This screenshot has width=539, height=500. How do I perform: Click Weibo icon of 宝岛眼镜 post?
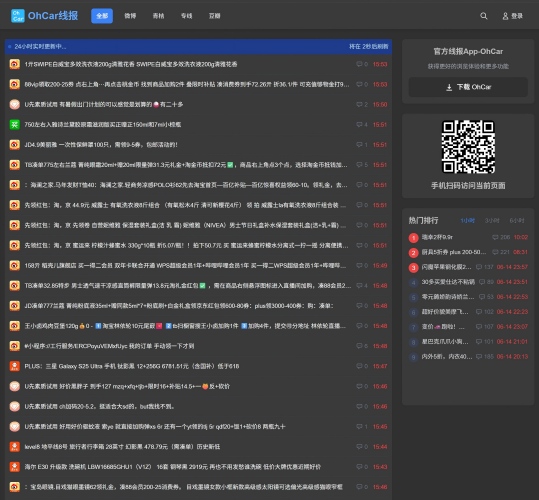pyautogui.click(x=14, y=487)
